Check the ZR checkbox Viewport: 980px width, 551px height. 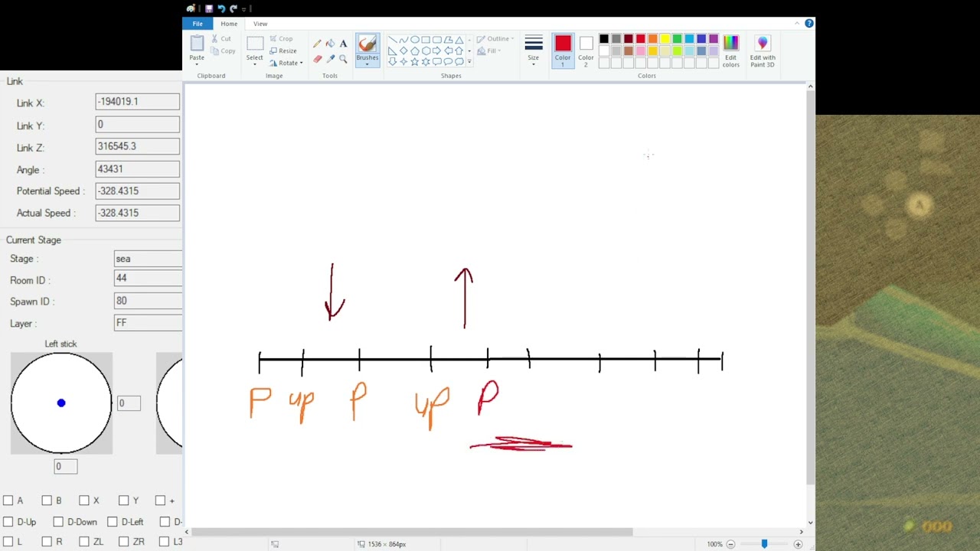click(x=124, y=542)
